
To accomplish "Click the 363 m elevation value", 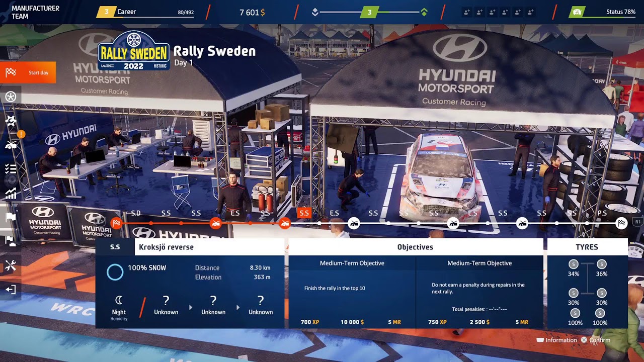I will [262, 277].
